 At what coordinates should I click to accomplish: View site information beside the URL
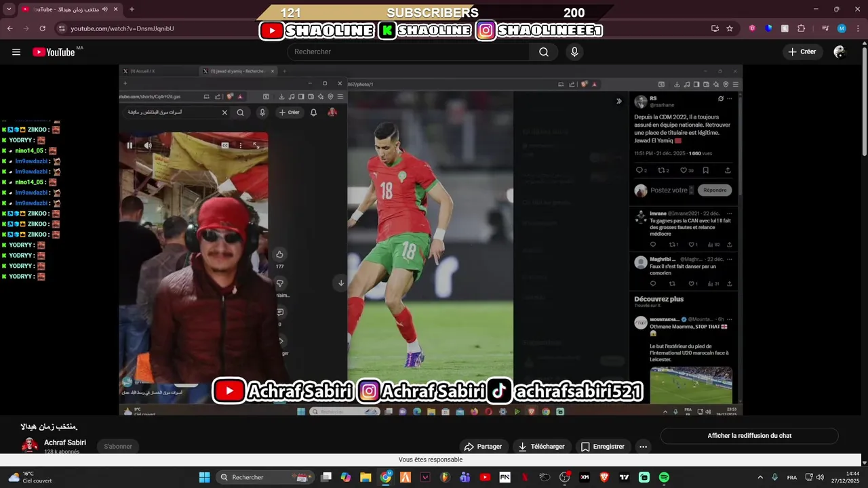62,28
